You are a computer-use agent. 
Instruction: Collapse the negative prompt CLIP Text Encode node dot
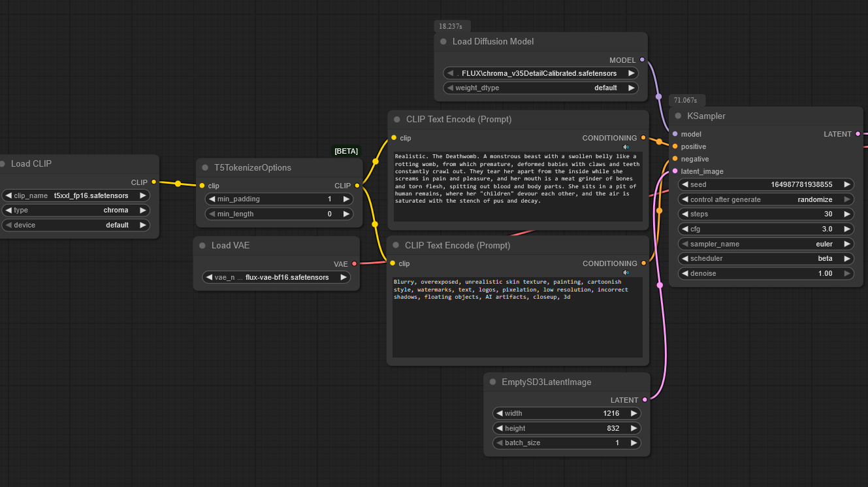pyautogui.click(x=395, y=246)
